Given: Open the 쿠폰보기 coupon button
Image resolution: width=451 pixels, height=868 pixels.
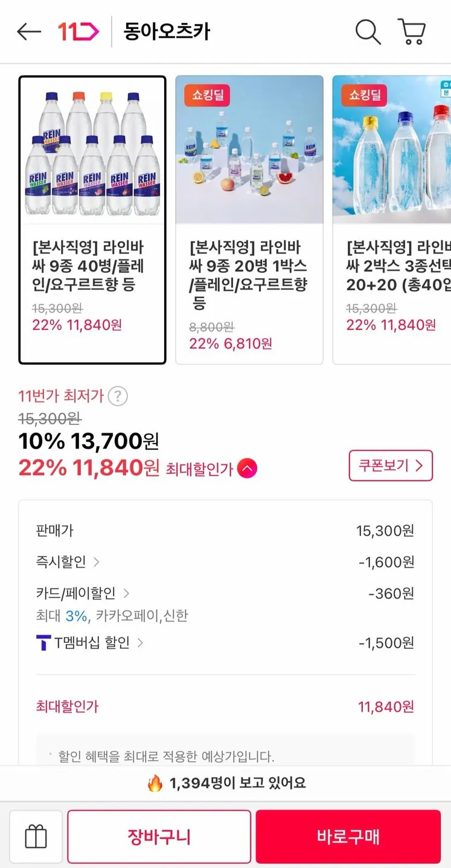Looking at the screenshot, I should click(391, 465).
